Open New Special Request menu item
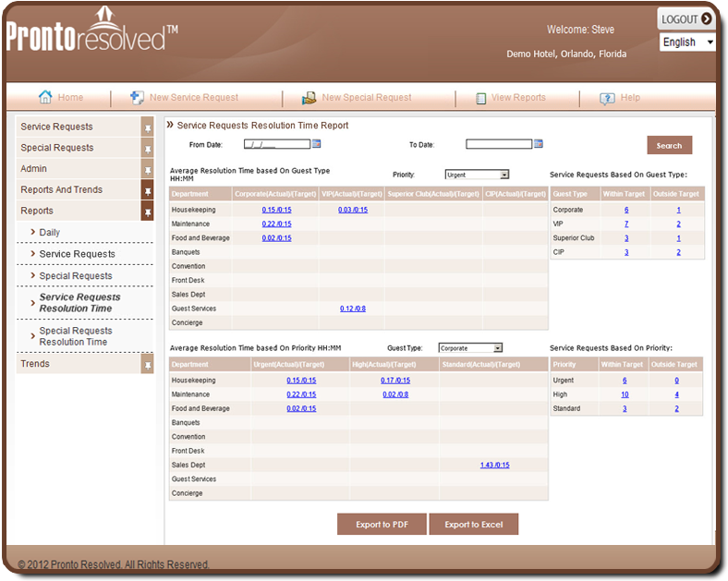 pyautogui.click(x=367, y=98)
